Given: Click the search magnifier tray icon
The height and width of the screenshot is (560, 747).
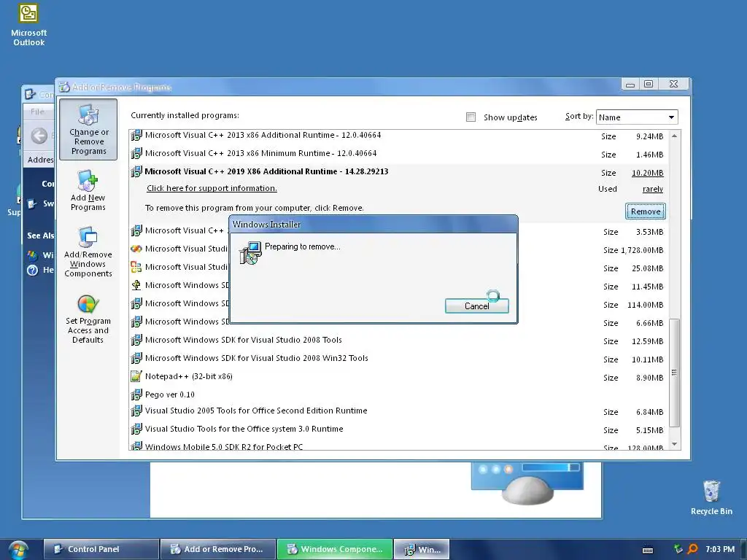Looking at the screenshot, I should click(x=693, y=549).
